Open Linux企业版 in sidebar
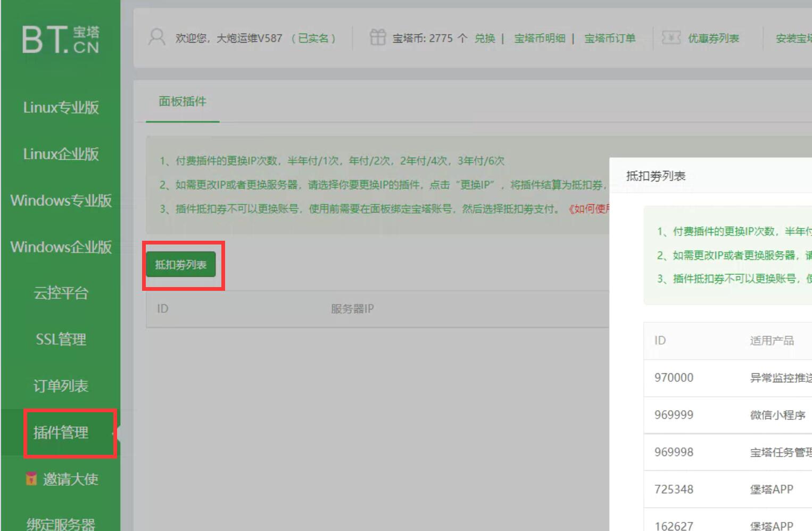The width and height of the screenshot is (812, 531). [x=61, y=154]
